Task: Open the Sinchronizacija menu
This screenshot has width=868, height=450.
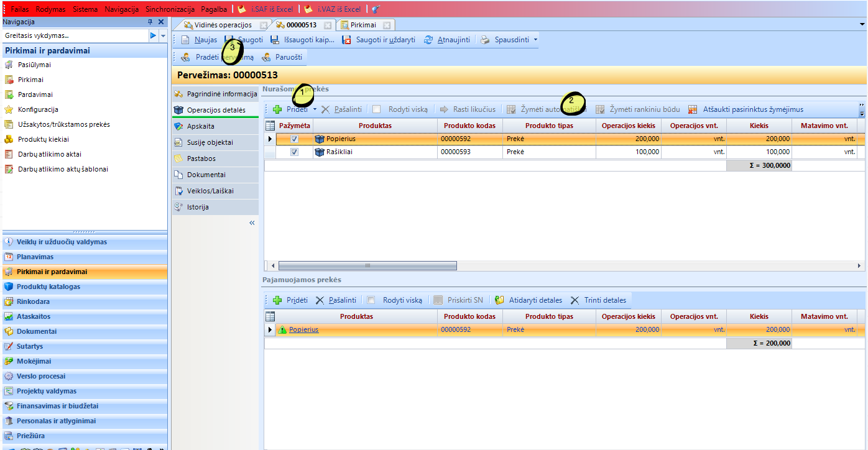Action: (x=170, y=9)
